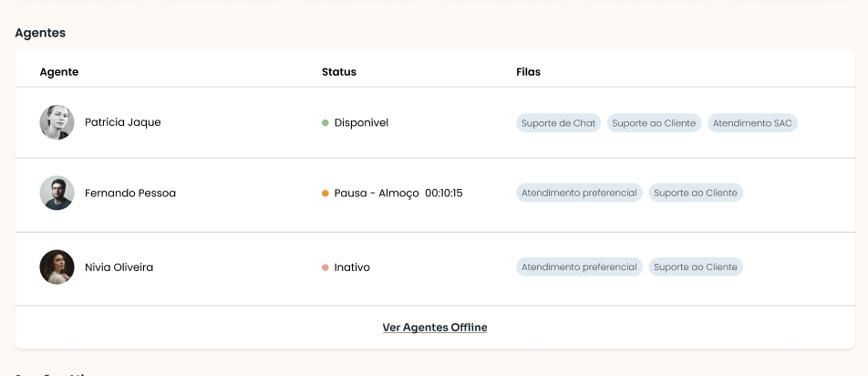Click the 00:10:15 pause timer
This screenshot has width=868, height=376.
point(444,193)
